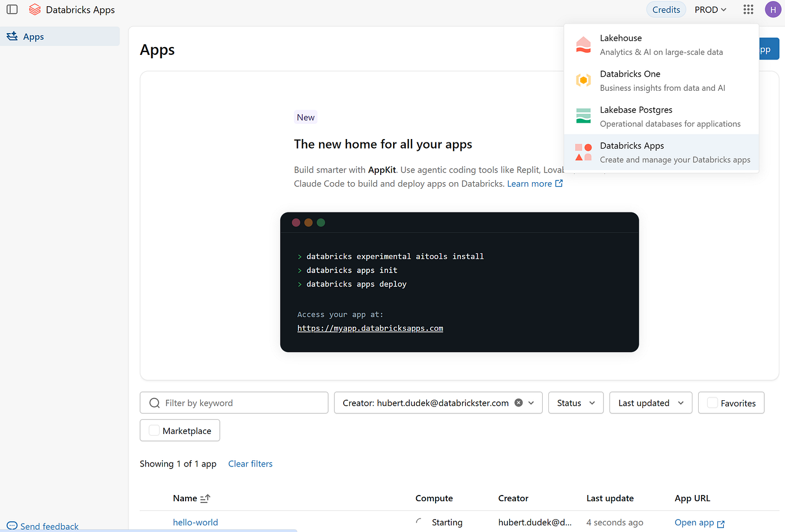
Task: Click the Creator column header
Action: click(x=513, y=498)
